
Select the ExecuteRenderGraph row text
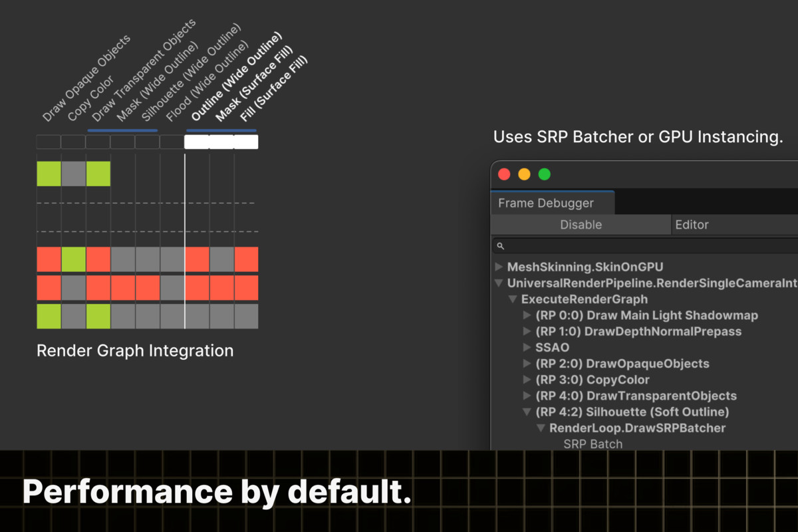(585, 299)
